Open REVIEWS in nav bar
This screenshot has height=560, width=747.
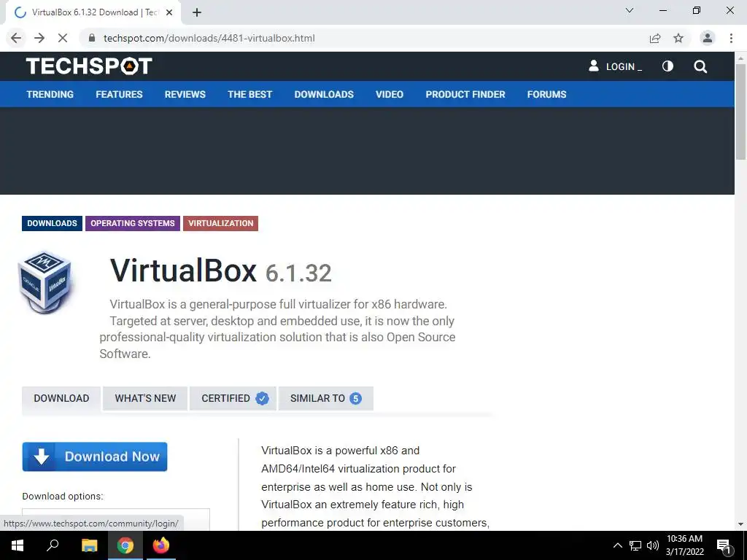185,94
